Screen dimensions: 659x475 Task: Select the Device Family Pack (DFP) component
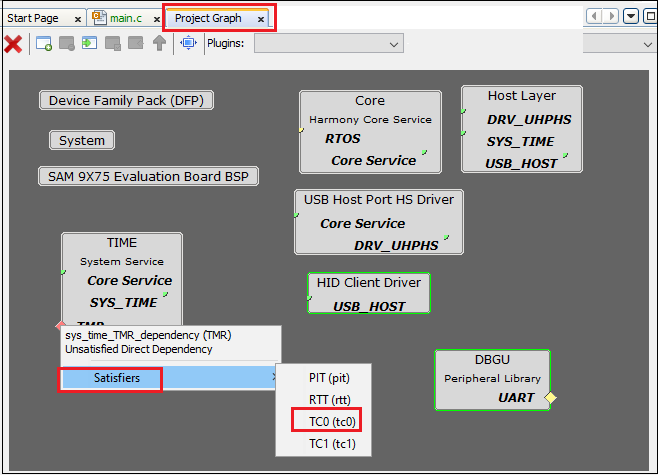point(127,100)
